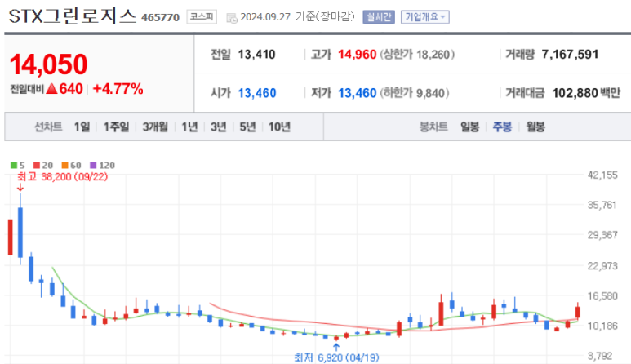The image size is (631, 364).
Task: Click the green 5-period moving average swatch
Action: 14,166
